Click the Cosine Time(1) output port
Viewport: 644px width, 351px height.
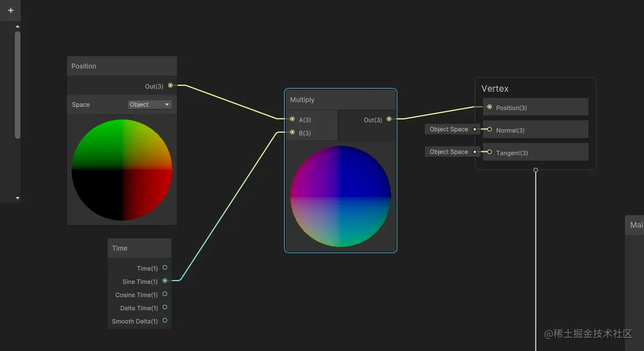[x=165, y=294]
